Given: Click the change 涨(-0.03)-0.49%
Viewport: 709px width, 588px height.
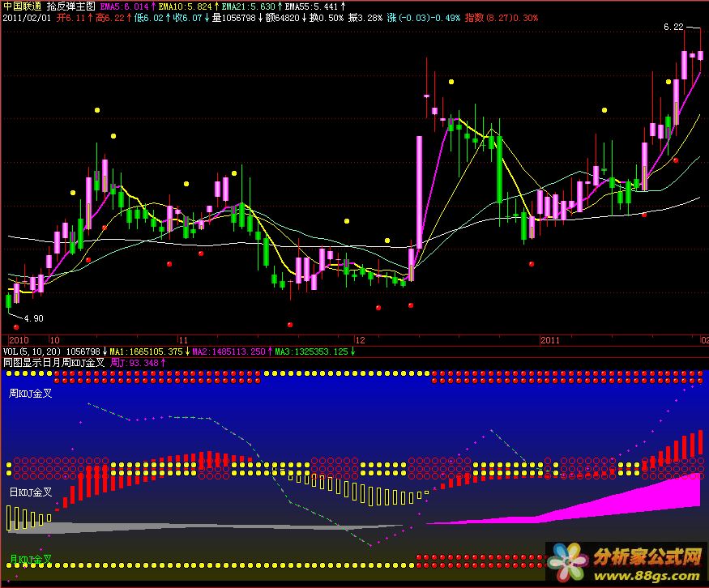Looking at the screenshot, I should (x=423, y=18).
